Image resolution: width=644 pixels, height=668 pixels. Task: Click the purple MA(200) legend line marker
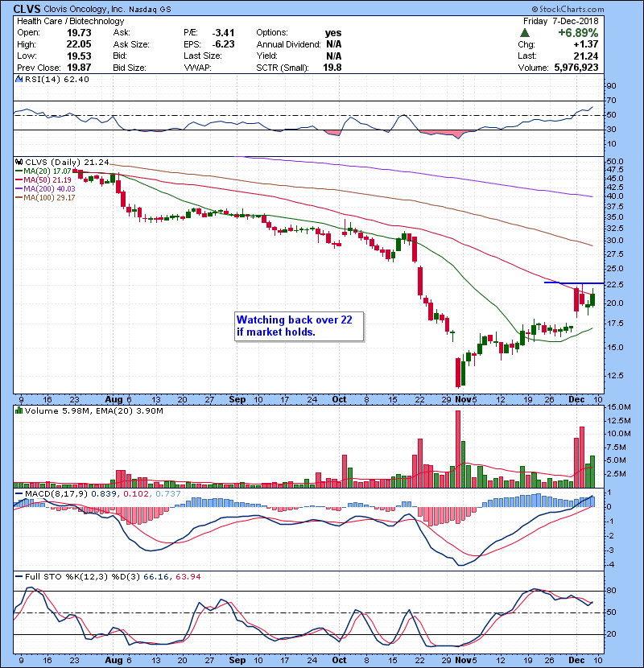(x=19, y=188)
